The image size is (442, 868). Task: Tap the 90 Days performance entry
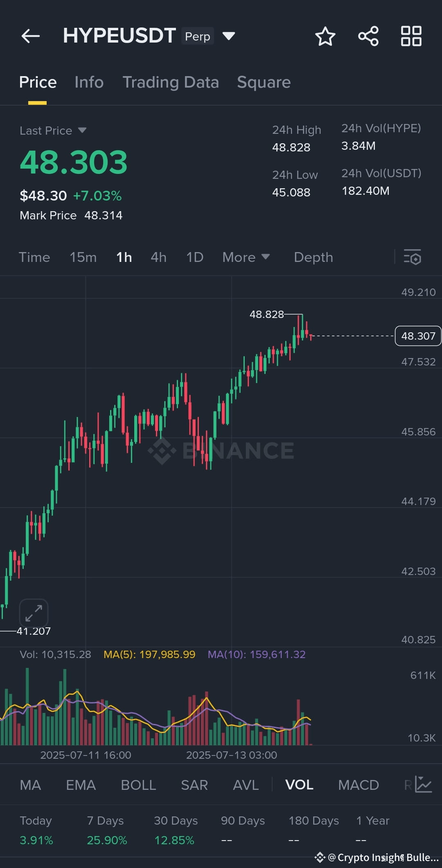click(243, 830)
